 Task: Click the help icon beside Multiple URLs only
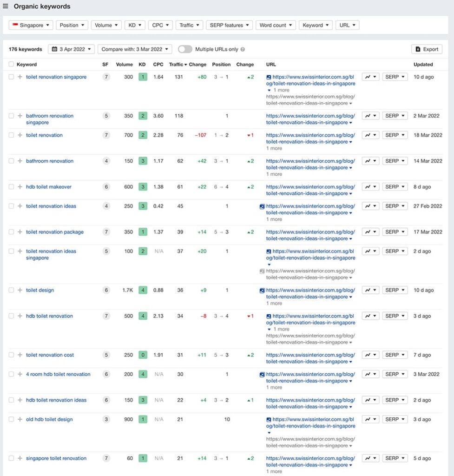[243, 49]
